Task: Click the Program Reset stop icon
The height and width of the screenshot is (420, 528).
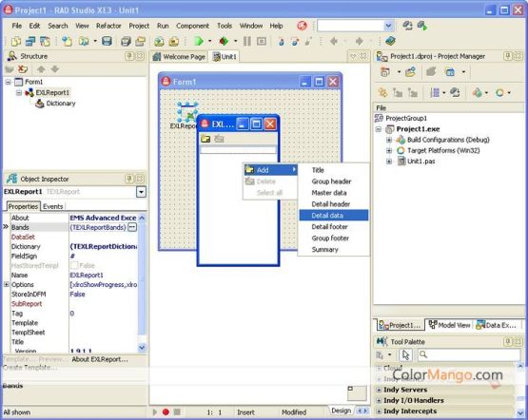Action: pyautogui.click(x=262, y=42)
